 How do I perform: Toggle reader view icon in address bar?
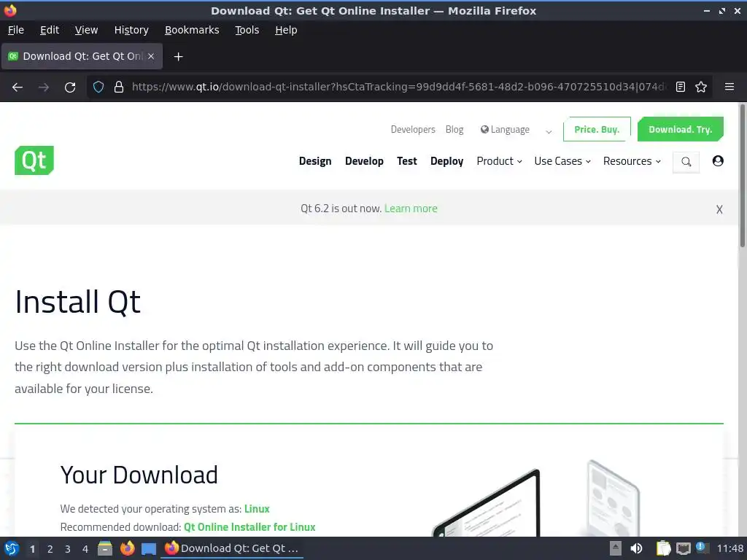coord(681,87)
